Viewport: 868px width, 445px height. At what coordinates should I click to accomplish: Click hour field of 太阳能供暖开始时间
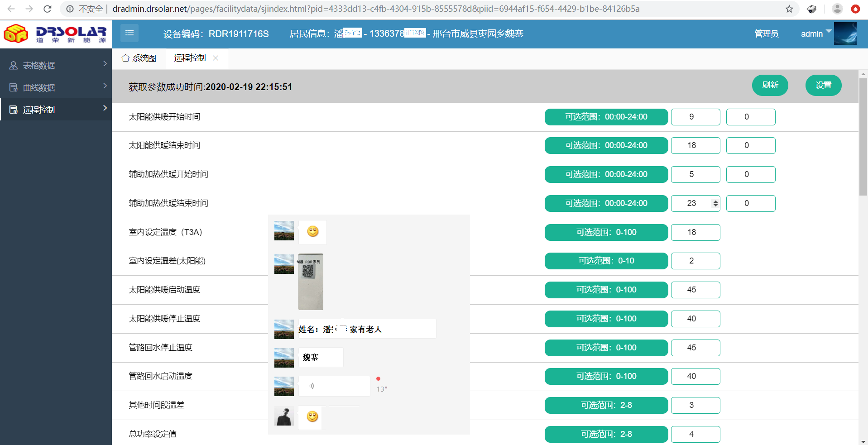[x=695, y=117]
